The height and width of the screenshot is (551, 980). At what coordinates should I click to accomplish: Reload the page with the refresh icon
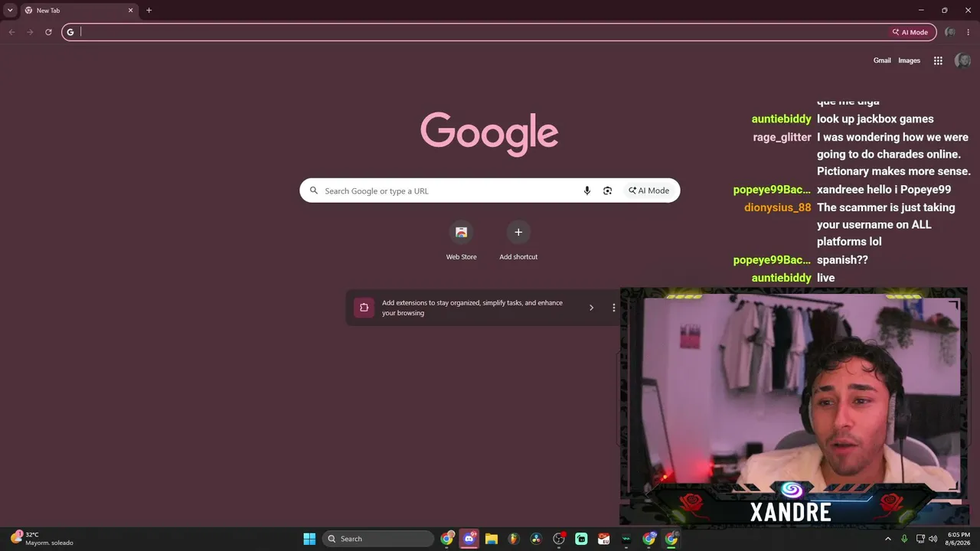point(48,32)
